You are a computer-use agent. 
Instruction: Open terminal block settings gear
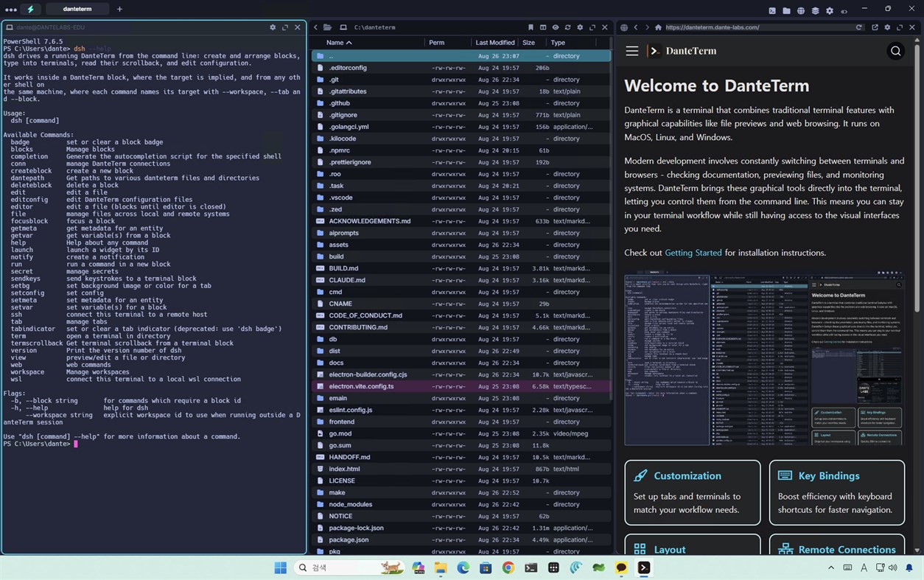click(x=273, y=27)
